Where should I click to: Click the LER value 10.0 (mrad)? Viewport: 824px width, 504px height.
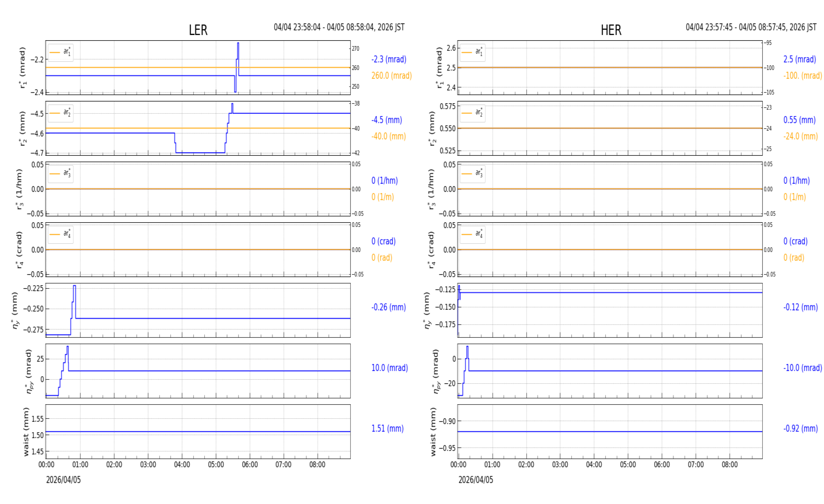tap(390, 368)
